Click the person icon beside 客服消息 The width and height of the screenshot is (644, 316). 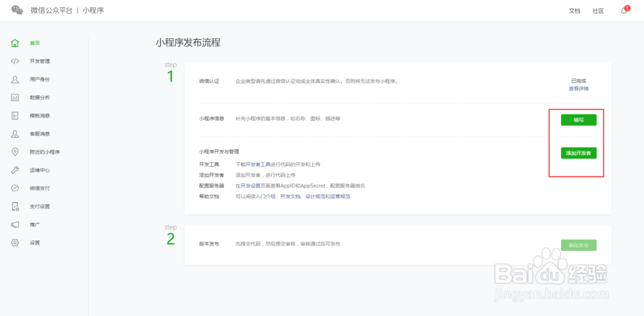(15, 134)
